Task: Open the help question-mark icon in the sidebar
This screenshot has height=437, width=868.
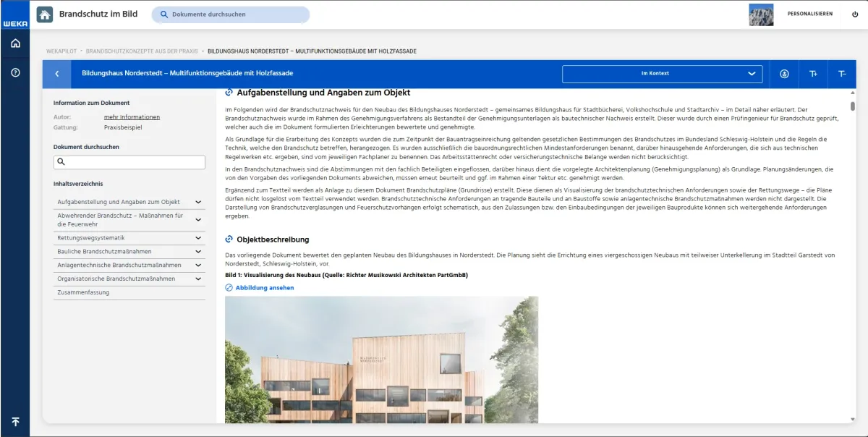Action: 15,72
